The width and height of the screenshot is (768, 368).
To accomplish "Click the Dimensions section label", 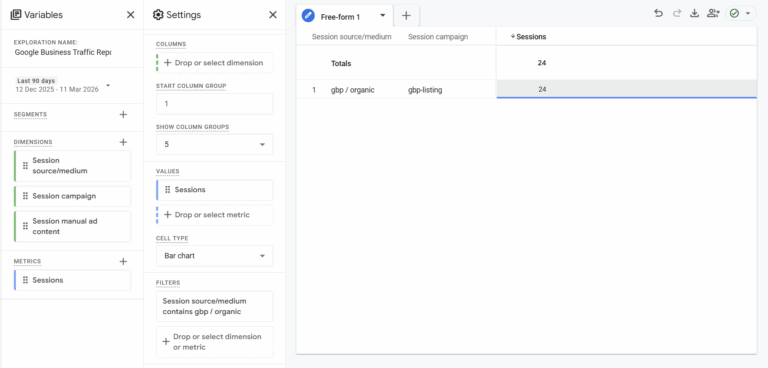I will coord(33,142).
